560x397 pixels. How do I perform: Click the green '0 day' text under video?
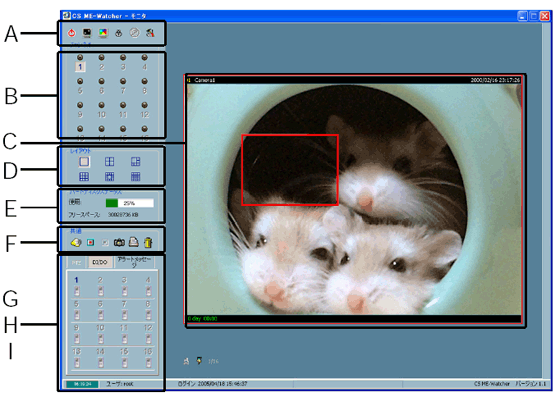point(202,318)
